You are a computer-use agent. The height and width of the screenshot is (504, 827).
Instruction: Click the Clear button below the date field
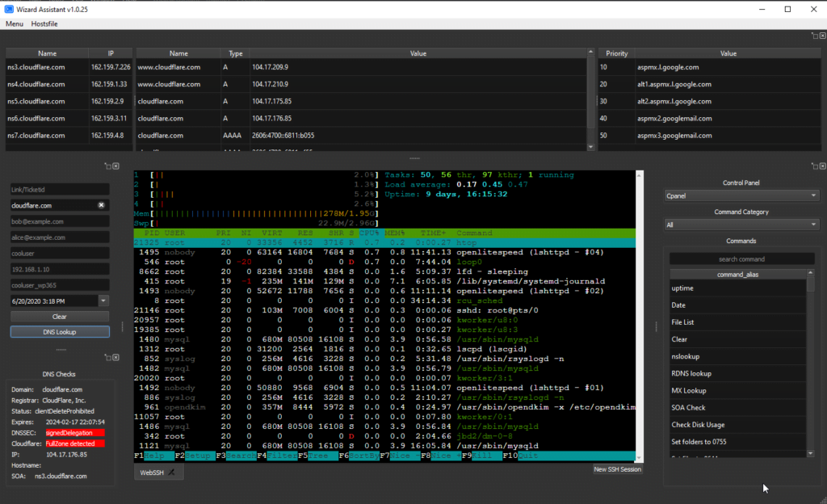click(x=60, y=317)
